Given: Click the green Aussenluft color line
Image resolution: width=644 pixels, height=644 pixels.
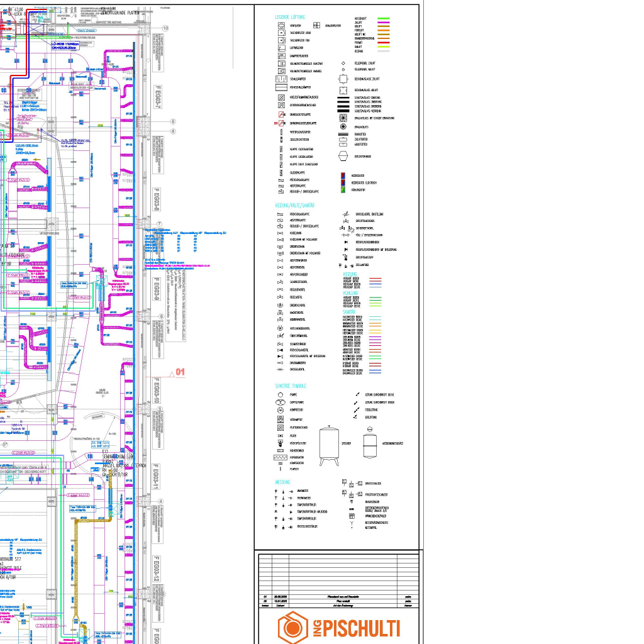Looking at the screenshot, I should (x=383, y=19).
